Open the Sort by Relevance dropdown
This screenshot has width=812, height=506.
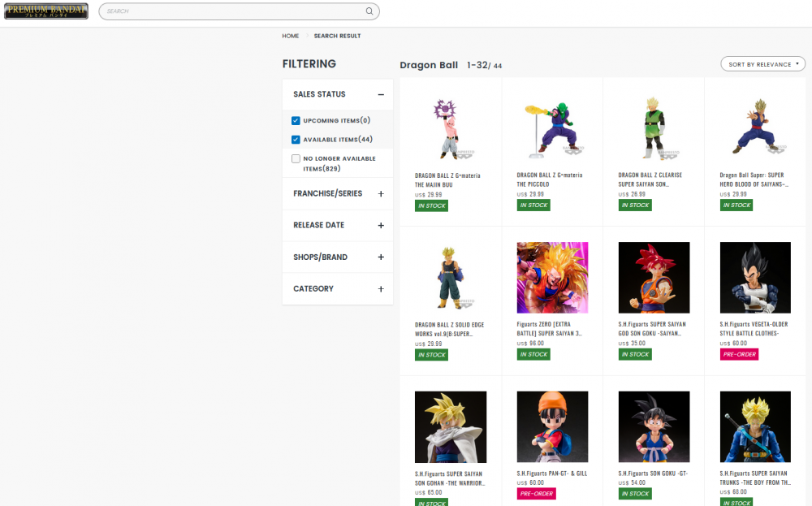point(762,64)
